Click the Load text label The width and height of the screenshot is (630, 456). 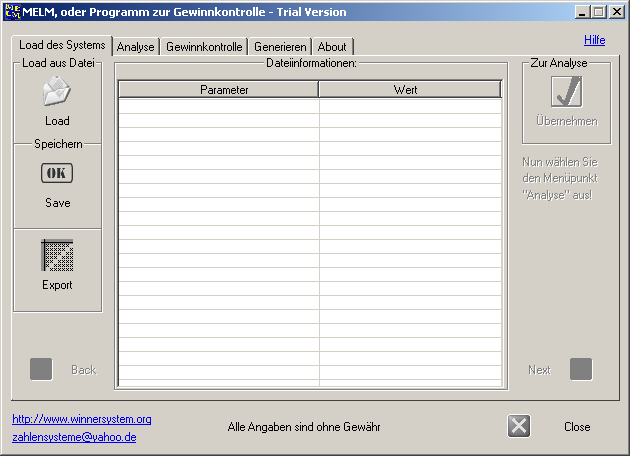pyautogui.click(x=57, y=121)
